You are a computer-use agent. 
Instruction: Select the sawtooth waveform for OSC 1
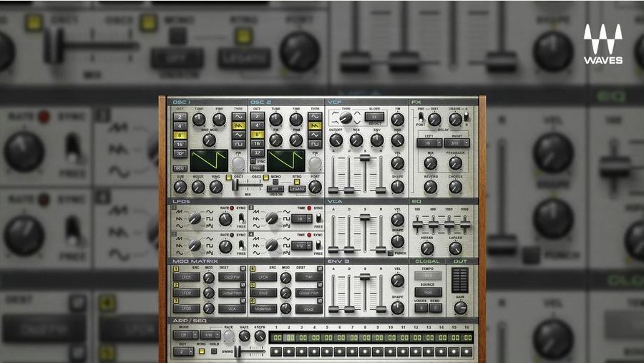tap(238, 126)
